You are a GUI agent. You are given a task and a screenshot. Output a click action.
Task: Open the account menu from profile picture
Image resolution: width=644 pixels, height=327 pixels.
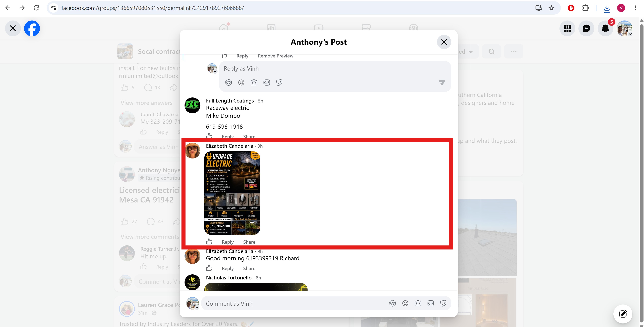[x=625, y=28]
